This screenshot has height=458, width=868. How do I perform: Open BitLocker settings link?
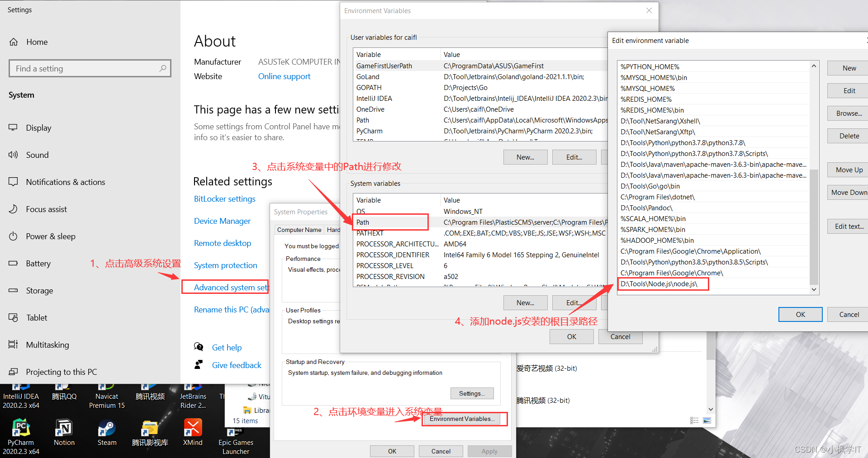[224, 199]
